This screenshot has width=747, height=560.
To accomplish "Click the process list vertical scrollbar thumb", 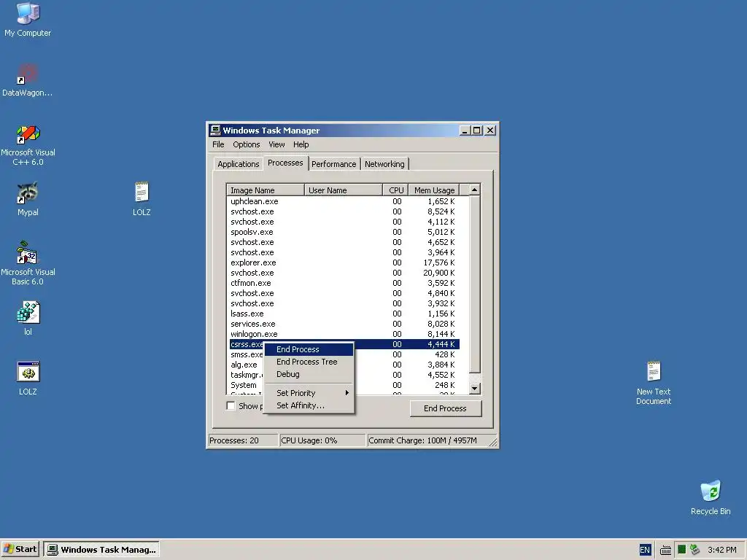I will point(474,284).
